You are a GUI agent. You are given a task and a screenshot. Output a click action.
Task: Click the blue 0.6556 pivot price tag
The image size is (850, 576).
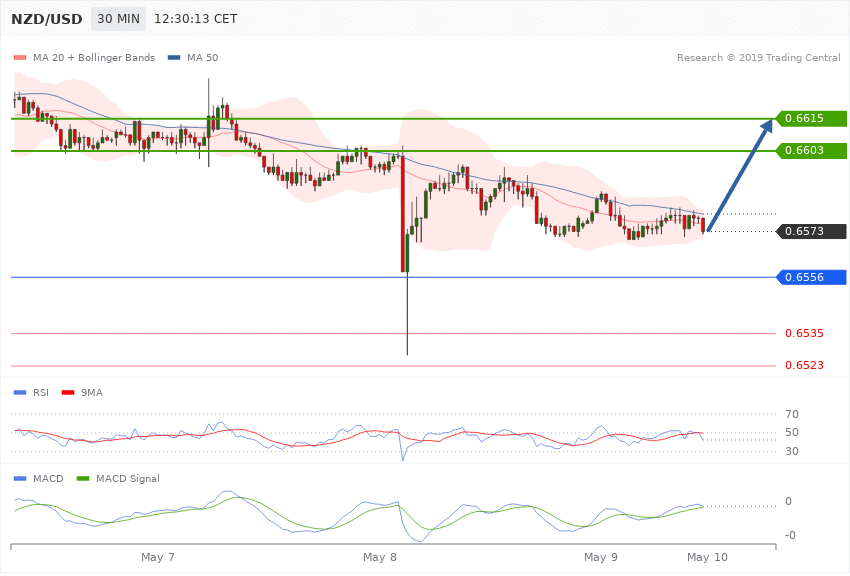click(811, 277)
